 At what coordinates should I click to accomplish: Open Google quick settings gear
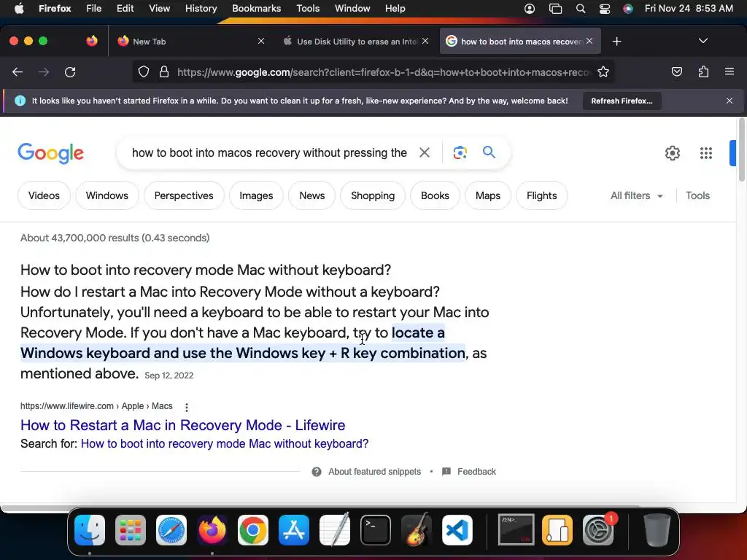[672, 153]
